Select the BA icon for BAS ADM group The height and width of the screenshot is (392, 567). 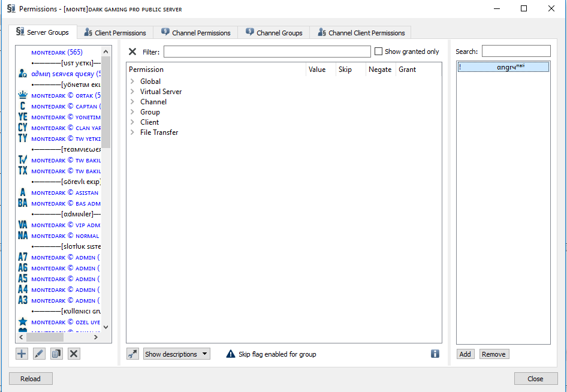[x=23, y=204]
